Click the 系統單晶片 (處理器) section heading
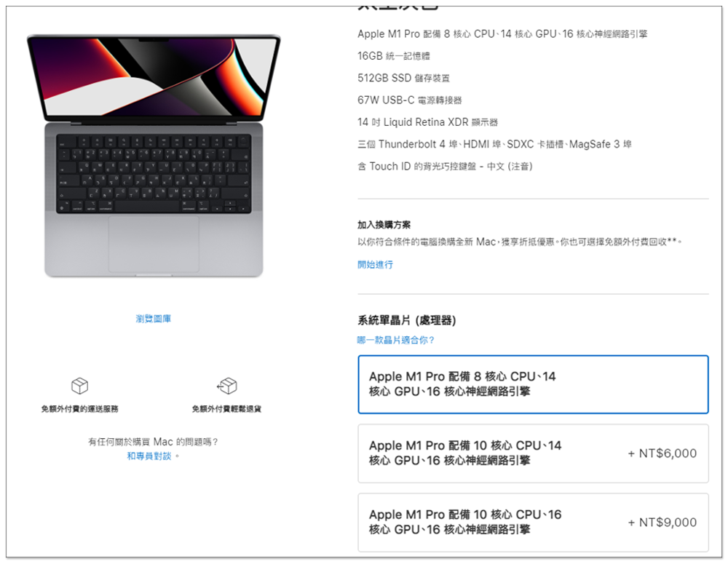Viewport: 728px width, 564px height. click(407, 319)
